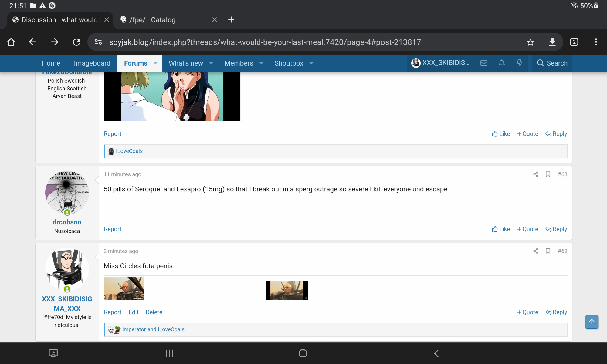
Task: Open second helicopter image in post #69
Action: pyautogui.click(x=287, y=291)
